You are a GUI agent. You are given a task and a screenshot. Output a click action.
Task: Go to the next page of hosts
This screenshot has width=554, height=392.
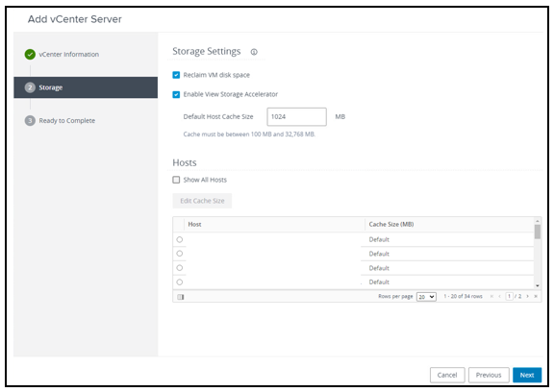tap(527, 296)
